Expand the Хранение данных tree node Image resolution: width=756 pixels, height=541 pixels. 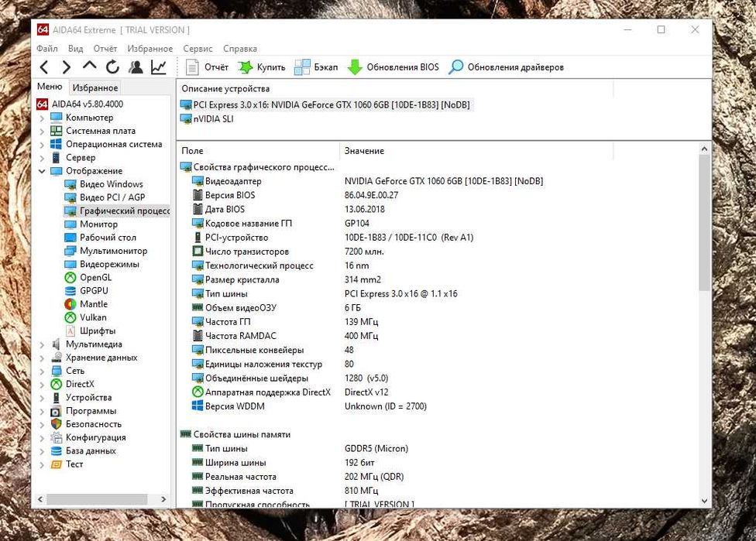click(42, 358)
